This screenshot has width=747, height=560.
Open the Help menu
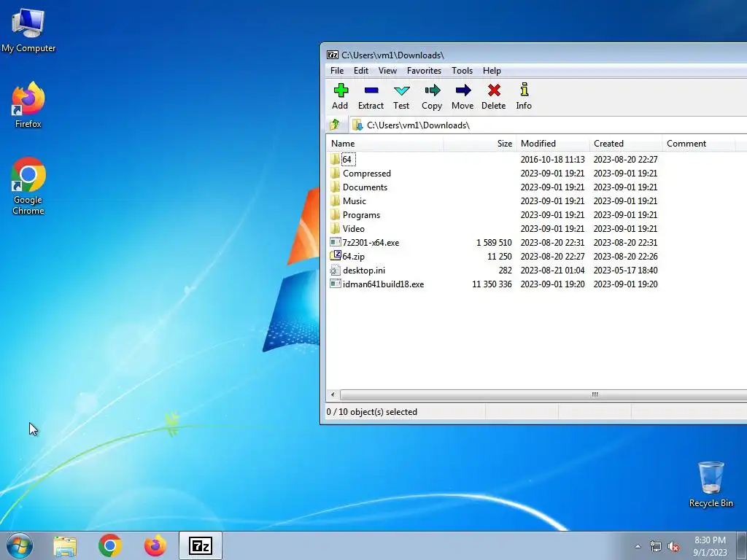click(492, 71)
